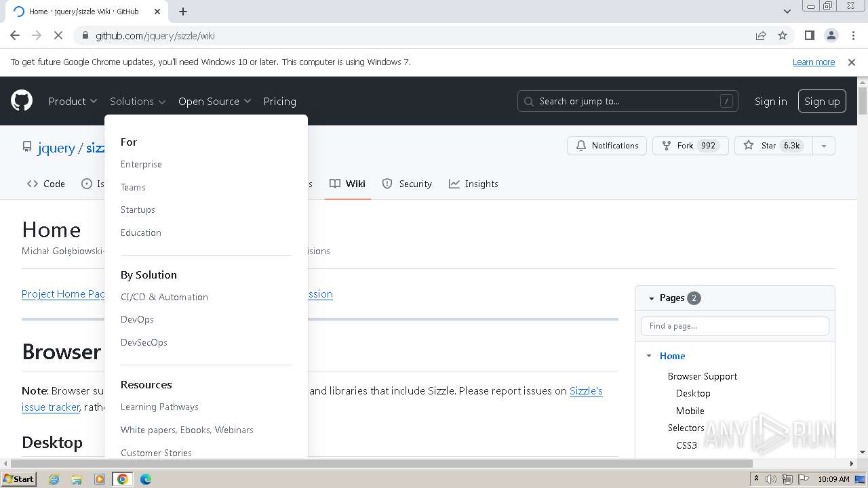Viewport: 868px width, 488px height.
Task: Select DevSecOps menu entry
Action: 144,342
